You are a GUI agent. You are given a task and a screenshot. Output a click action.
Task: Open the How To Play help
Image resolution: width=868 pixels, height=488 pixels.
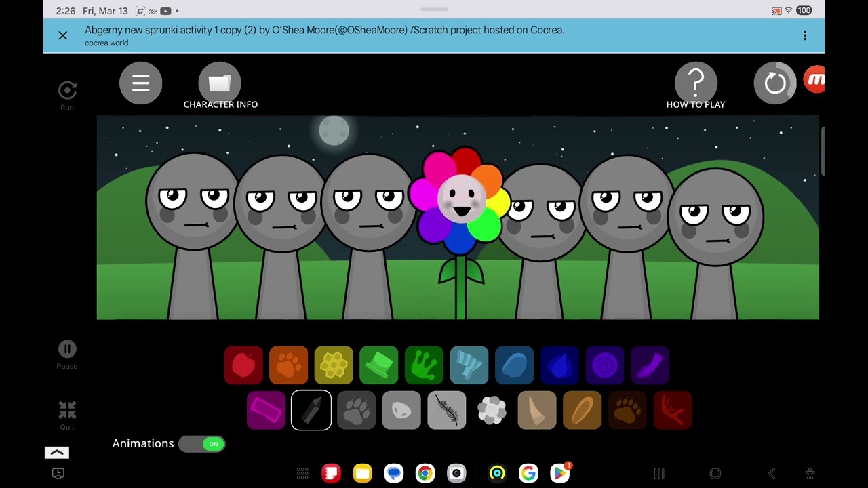[696, 83]
